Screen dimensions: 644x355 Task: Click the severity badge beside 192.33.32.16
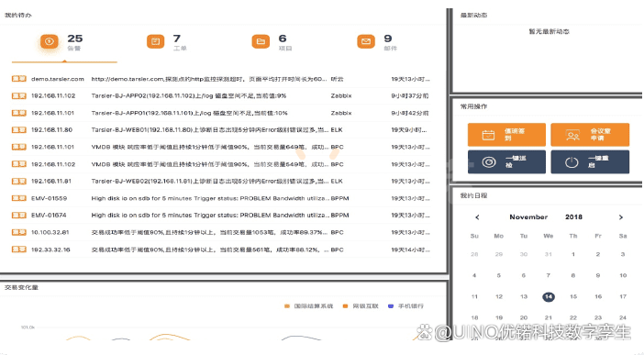pos(19,250)
